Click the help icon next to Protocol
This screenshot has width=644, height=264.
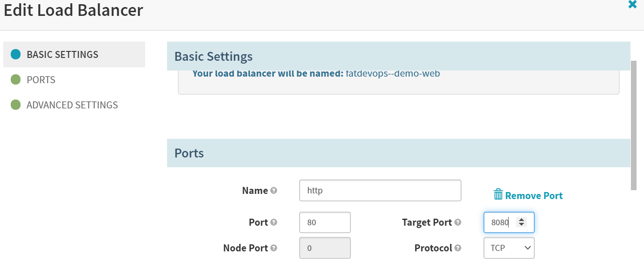[x=458, y=248]
